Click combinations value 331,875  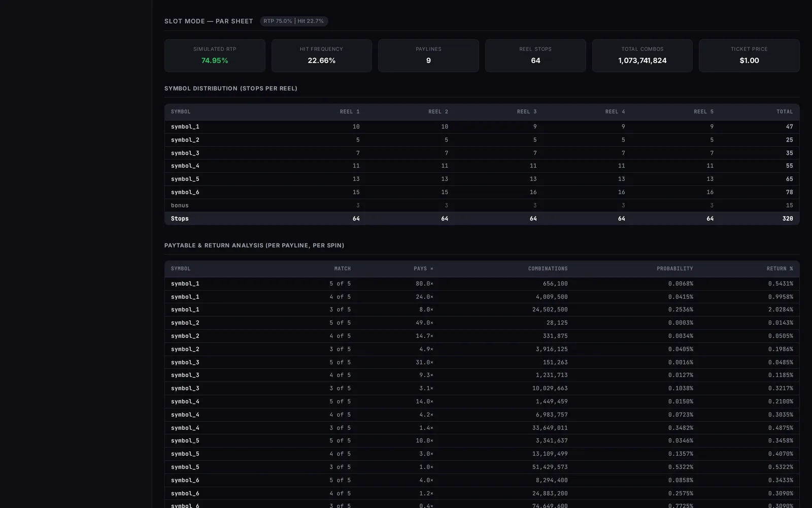(x=555, y=336)
